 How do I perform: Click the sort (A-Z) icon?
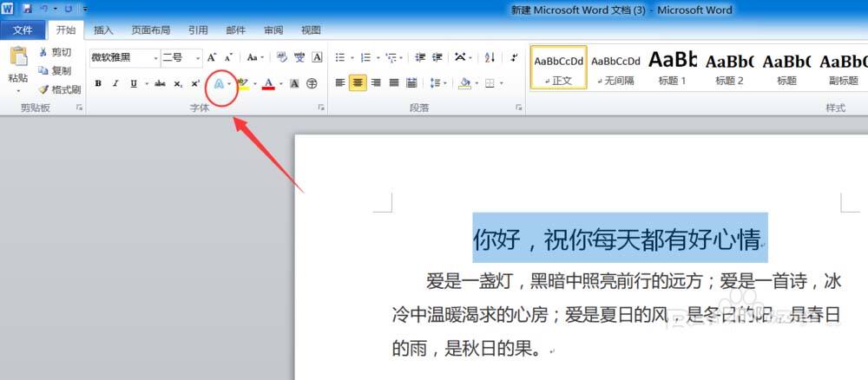(490, 57)
